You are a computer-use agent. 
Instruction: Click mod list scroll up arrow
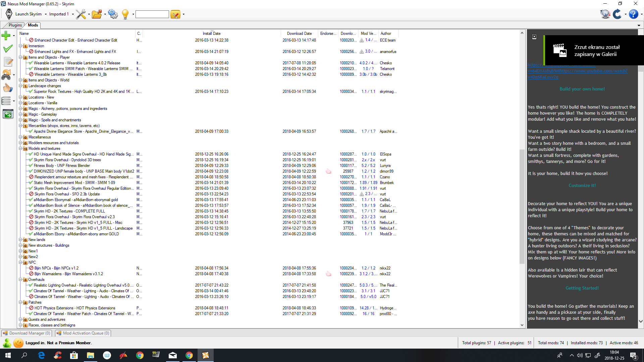[x=522, y=33]
